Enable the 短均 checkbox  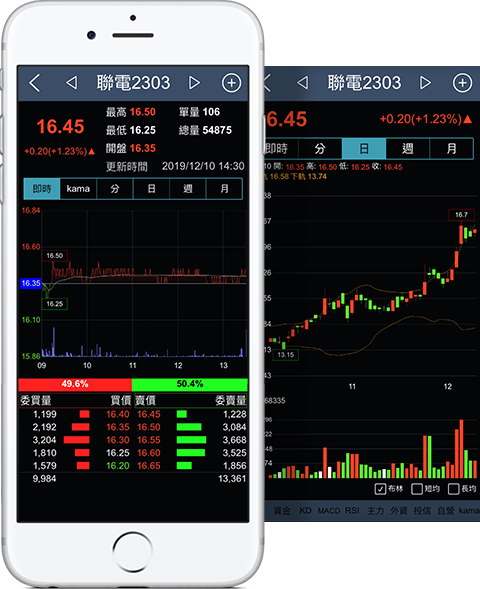pyautogui.click(x=417, y=489)
